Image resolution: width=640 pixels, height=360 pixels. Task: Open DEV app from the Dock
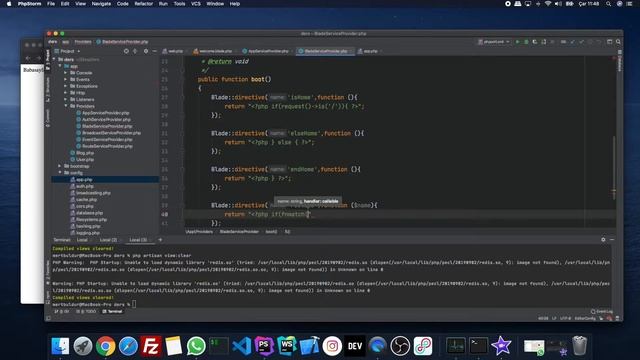[355, 346]
